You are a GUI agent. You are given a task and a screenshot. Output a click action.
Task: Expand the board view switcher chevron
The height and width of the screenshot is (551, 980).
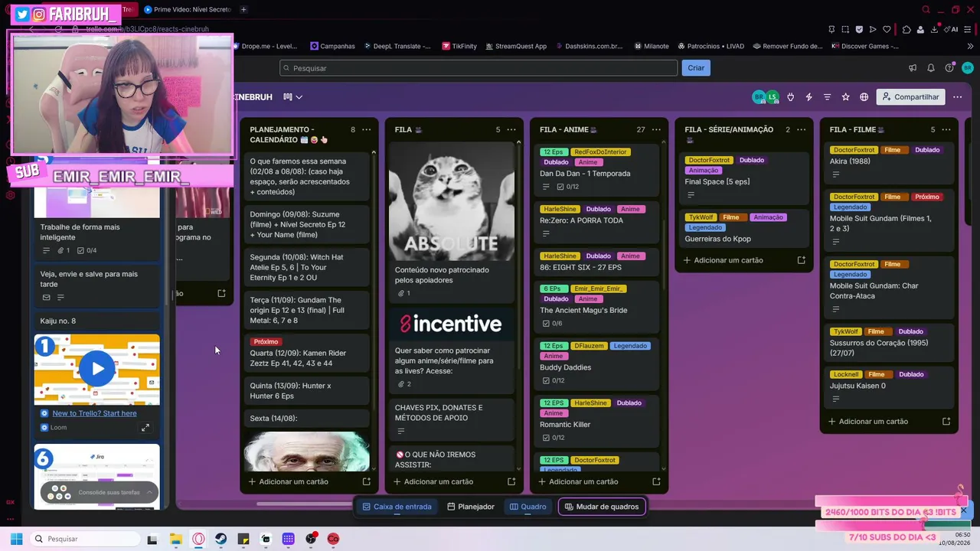pos(299,97)
